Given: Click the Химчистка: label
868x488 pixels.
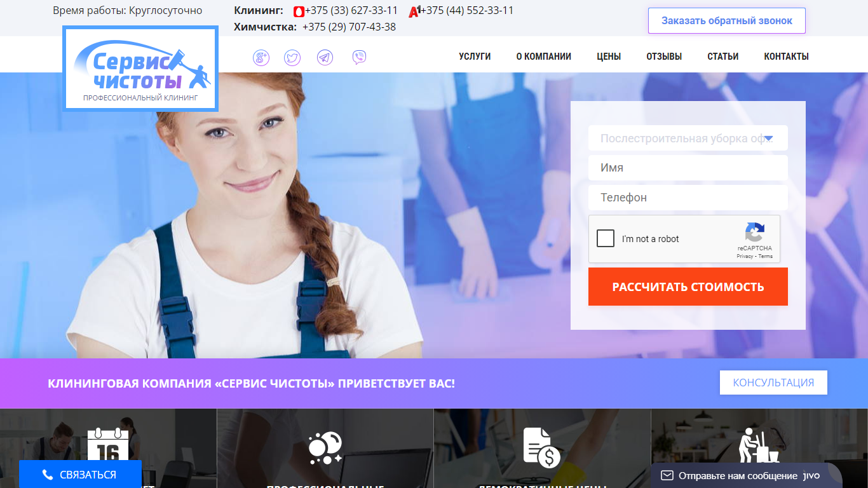Looking at the screenshot, I should click(265, 27).
